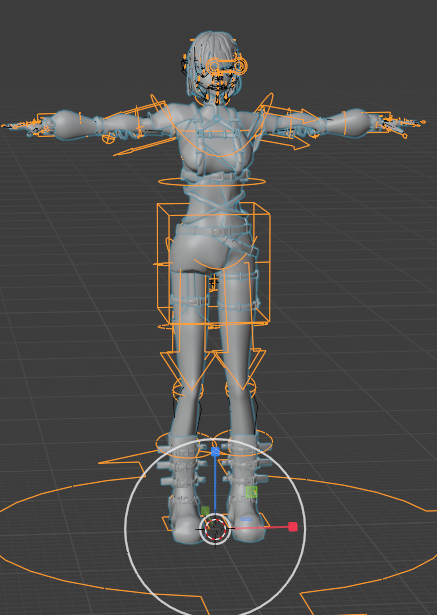The image size is (437, 615).
Task: Click the small blue XY-plane gizmo square
Action: click(246, 519)
